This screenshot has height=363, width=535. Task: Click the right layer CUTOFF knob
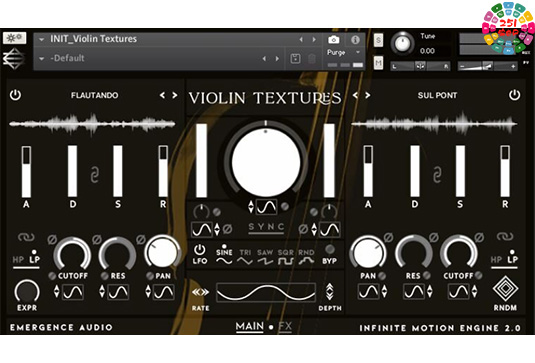pyautogui.click(x=459, y=253)
